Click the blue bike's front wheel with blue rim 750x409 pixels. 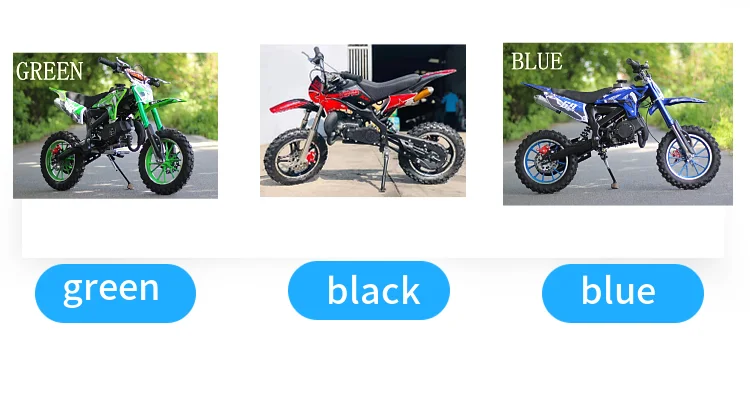(x=689, y=157)
